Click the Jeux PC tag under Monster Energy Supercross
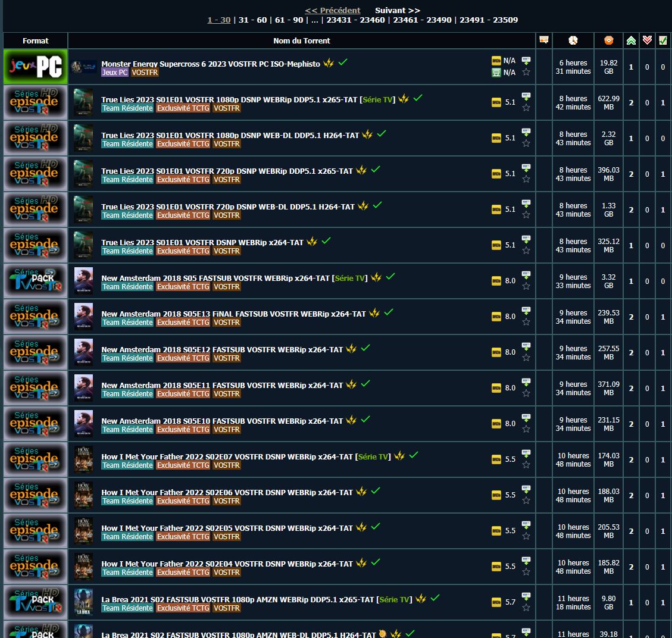 click(x=115, y=73)
